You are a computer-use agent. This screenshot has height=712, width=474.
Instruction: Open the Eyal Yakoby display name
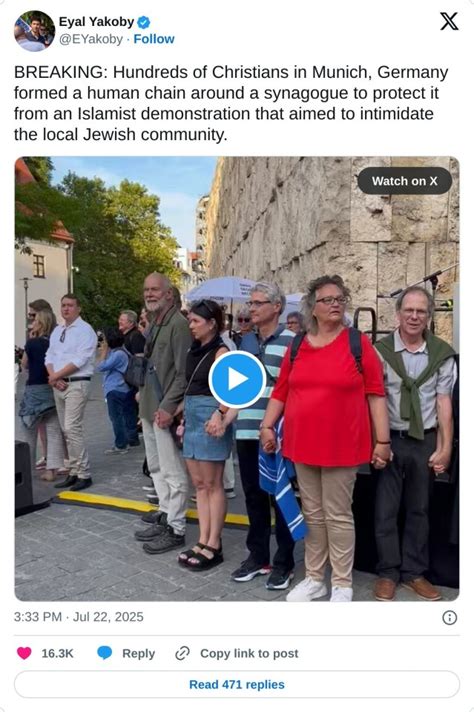click(x=96, y=22)
